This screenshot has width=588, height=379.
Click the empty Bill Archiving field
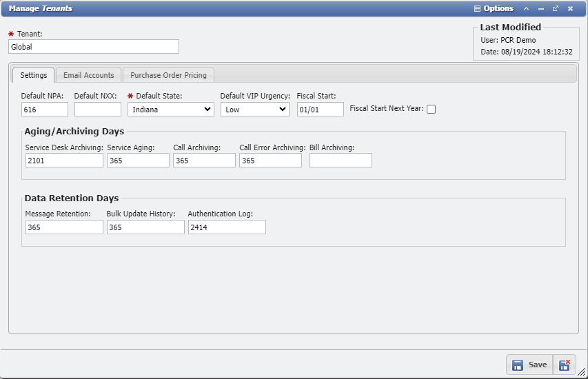[341, 161]
